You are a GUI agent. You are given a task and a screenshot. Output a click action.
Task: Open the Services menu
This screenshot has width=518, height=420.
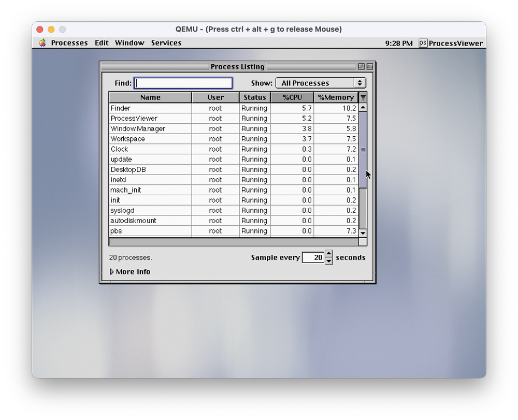click(x=166, y=43)
